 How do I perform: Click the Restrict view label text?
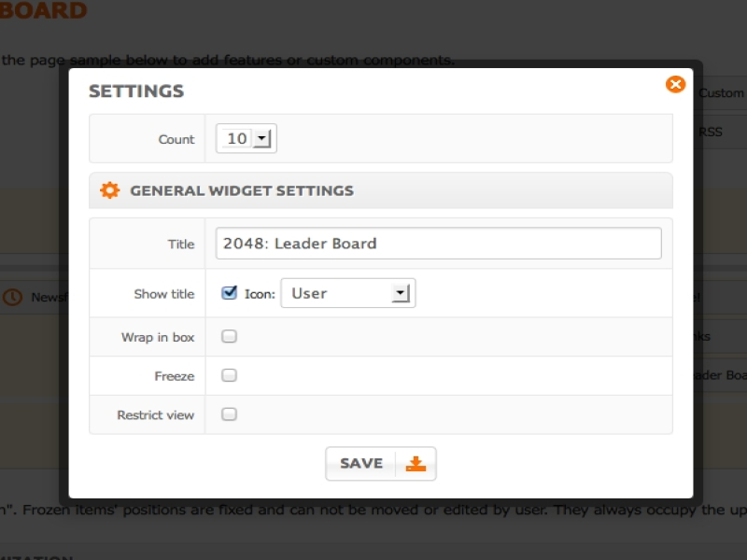click(156, 415)
